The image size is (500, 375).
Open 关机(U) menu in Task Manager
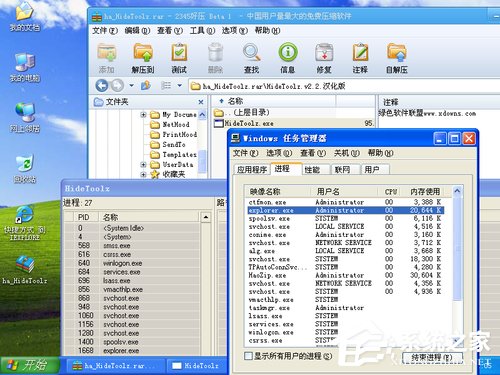(x=347, y=153)
